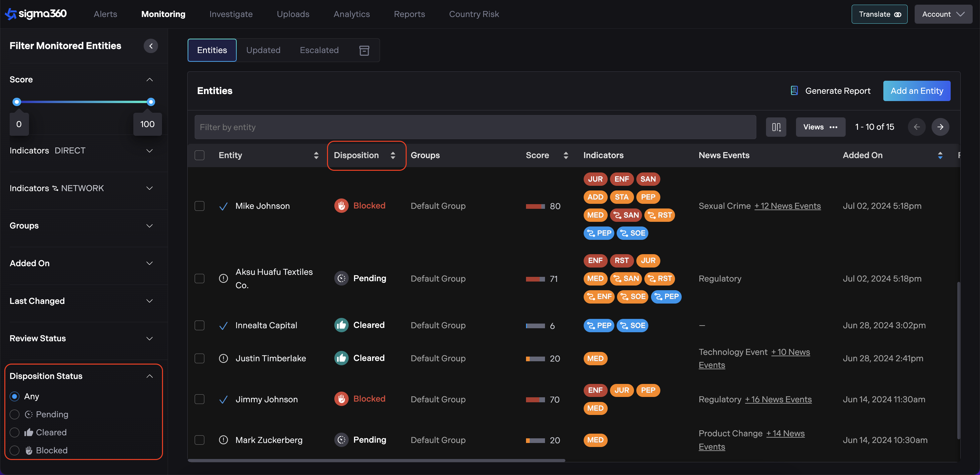Open the Account dropdown menu
This screenshot has width=980, height=475.
tap(943, 14)
